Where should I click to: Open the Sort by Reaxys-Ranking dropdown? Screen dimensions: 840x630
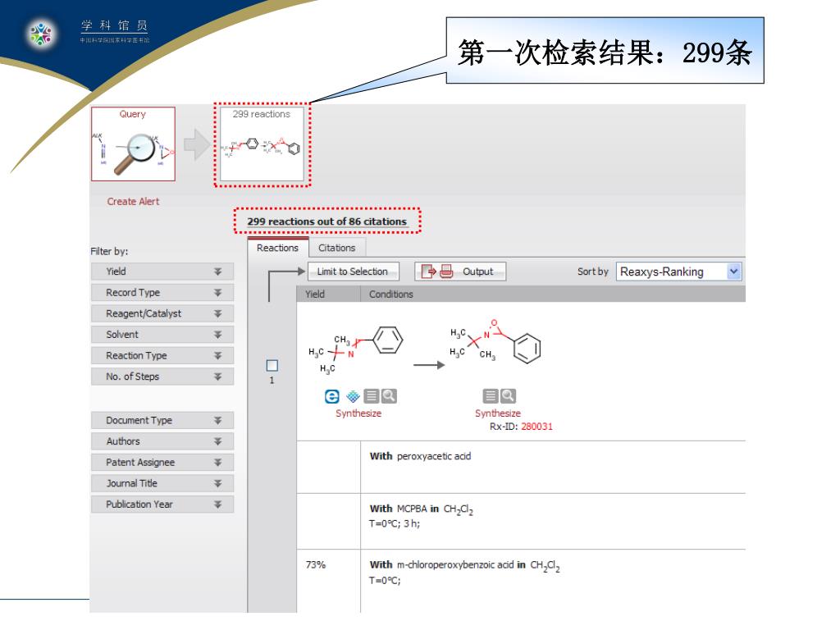click(x=678, y=272)
